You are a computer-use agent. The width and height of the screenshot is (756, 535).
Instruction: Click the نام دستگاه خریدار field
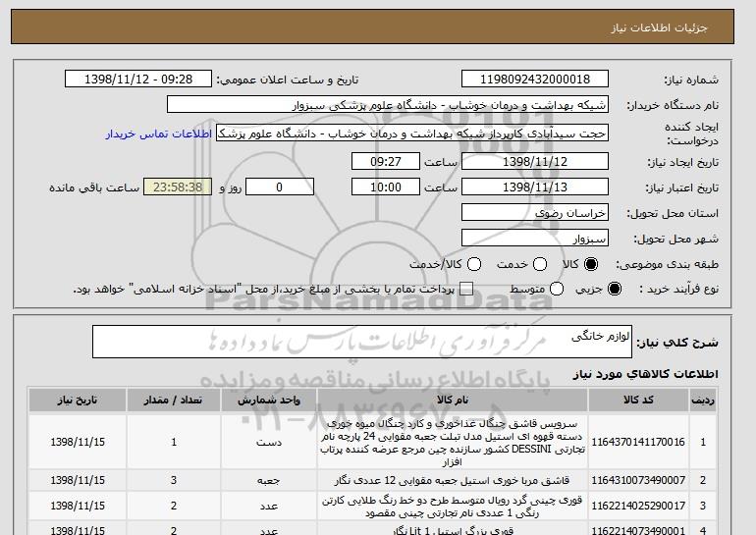(x=388, y=105)
